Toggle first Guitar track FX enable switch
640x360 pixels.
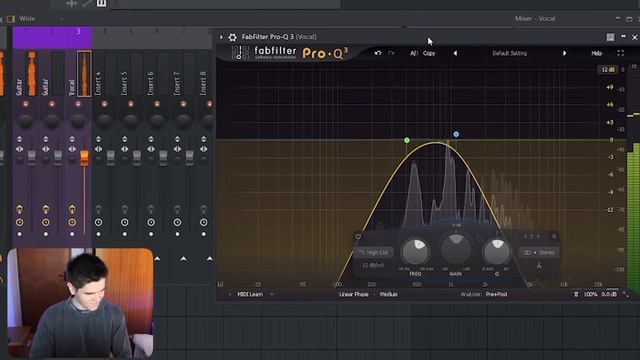tap(20, 209)
